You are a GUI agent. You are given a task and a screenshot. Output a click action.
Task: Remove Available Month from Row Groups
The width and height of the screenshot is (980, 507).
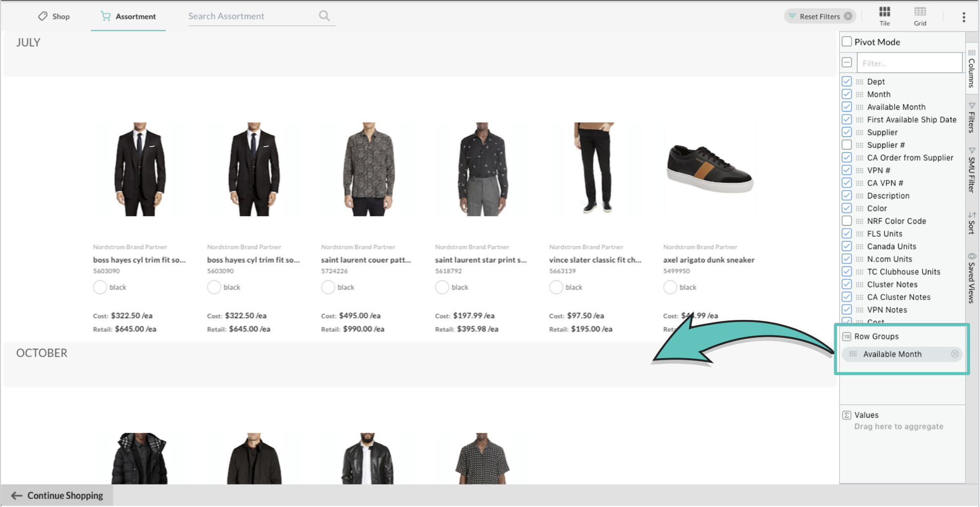[x=955, y=354]
